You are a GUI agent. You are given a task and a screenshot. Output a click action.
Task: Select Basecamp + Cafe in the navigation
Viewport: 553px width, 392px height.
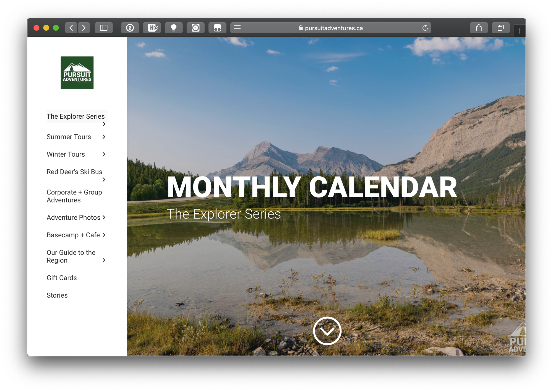[73, 235]
